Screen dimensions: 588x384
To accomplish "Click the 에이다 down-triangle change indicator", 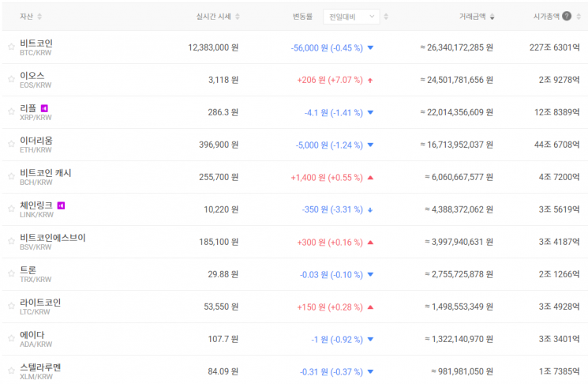I will point(370,339).
